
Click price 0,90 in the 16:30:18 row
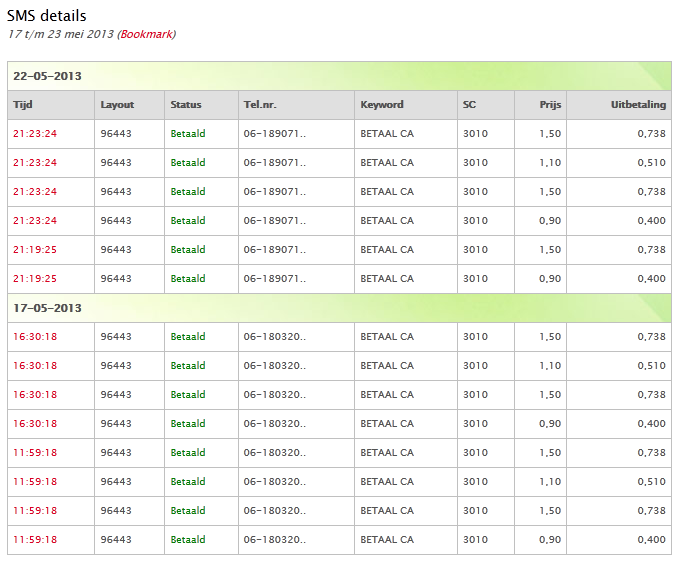(550, 423)
